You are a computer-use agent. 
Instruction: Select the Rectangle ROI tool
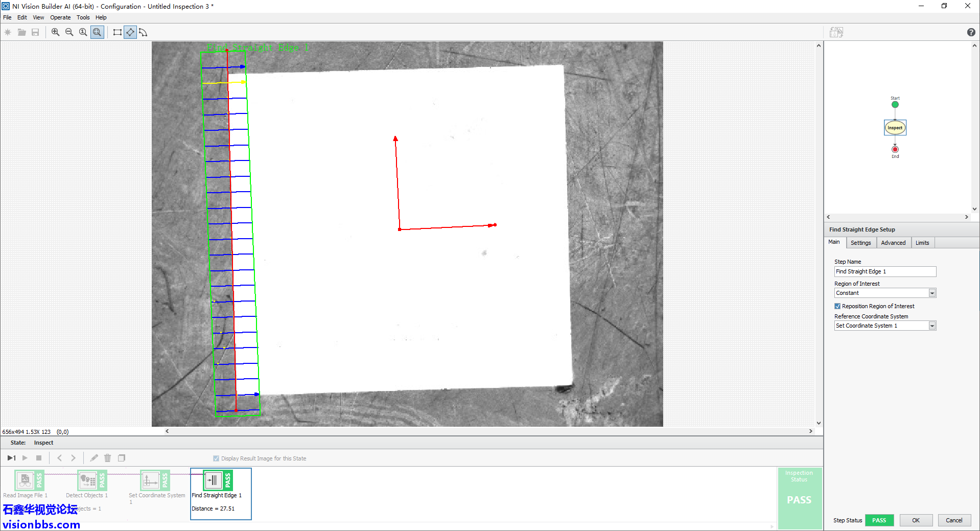pyautogui.click(x=117, y=32)
